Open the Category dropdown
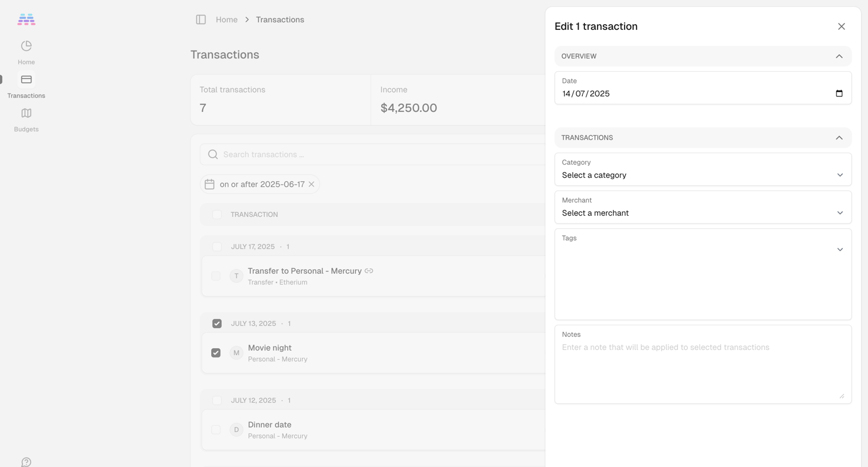The height and width of the screenshot is (467, 868). (x=703, y=169)
